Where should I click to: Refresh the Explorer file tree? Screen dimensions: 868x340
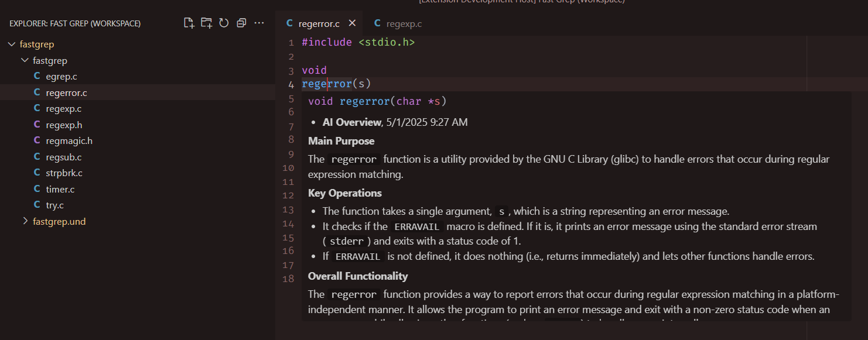pyautogui.click(x=224, y=23)
